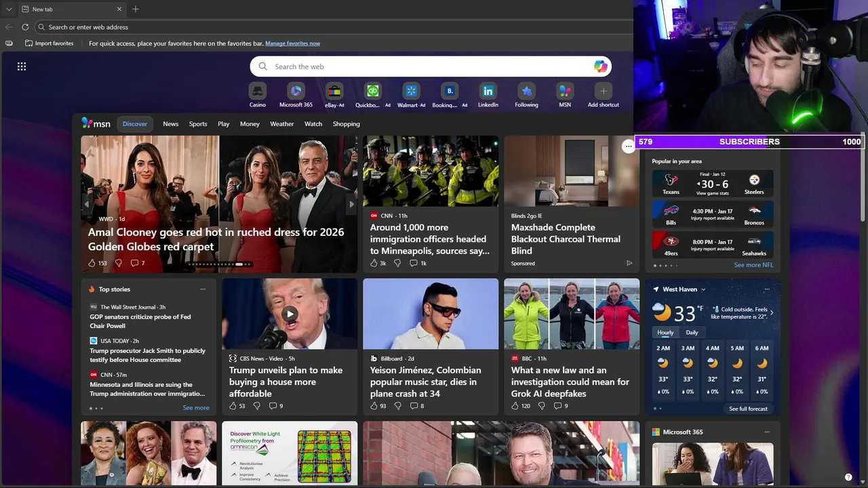The image size is (868, 488).
Task: Open the Walmart shortcut tile
Action: pyautogui.click(x=411, y=96)
